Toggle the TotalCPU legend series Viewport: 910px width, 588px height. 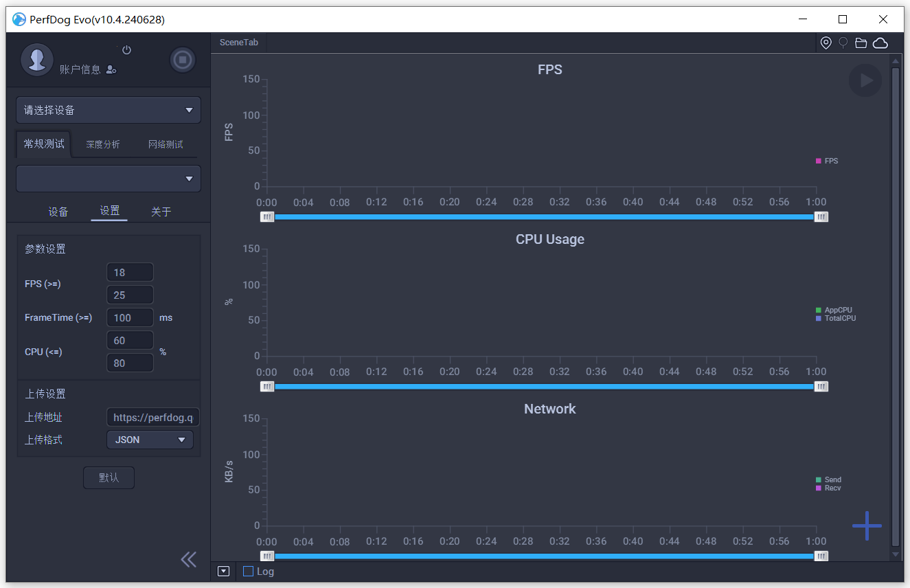click(836, 318)
